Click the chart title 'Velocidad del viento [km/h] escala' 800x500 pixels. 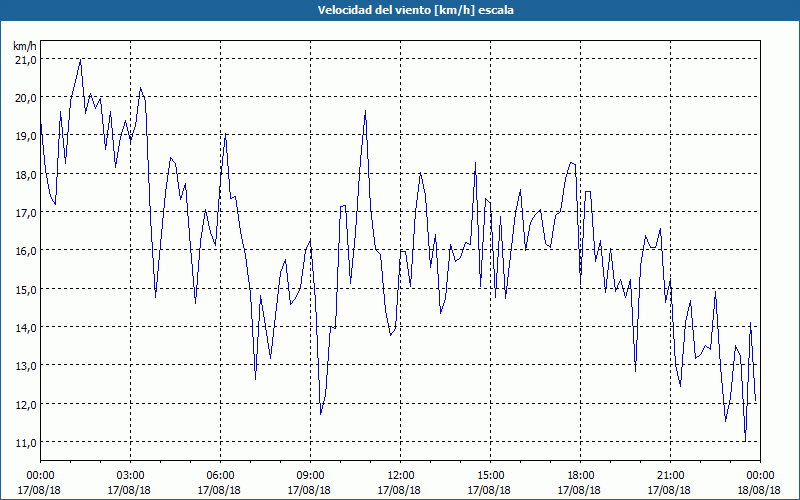(415, 10)
